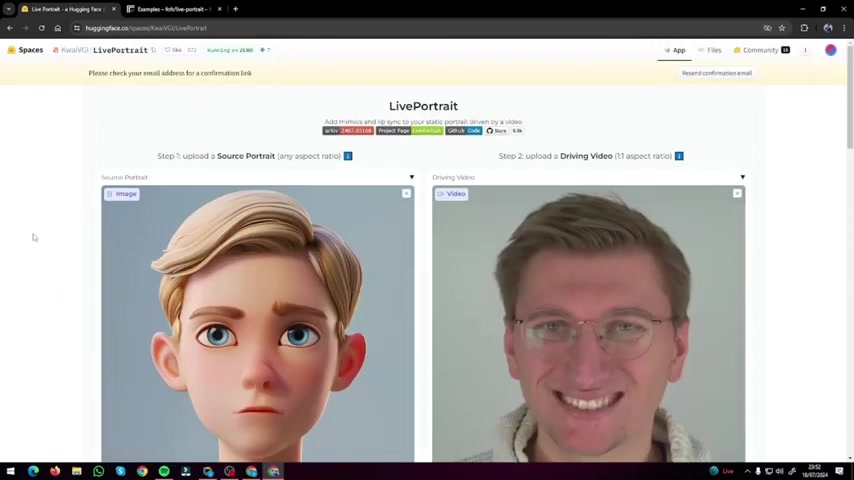Collapse the Driving Video panel arrow
Viewport: 854px width, 480px height.
(742, 177)
